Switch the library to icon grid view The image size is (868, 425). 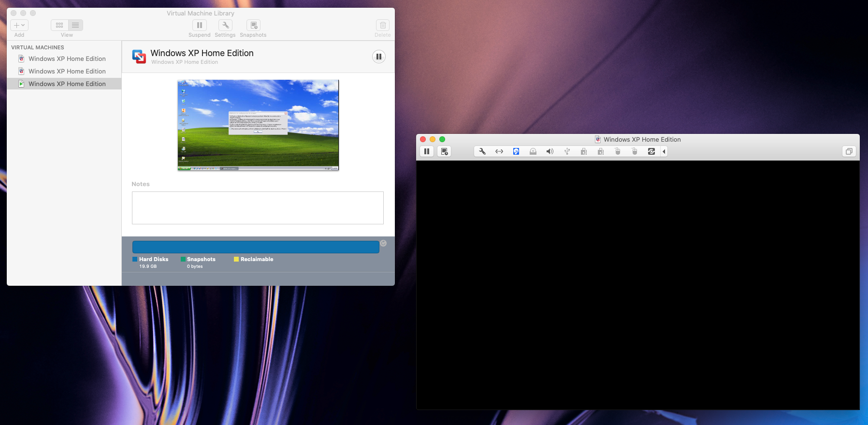59,25
